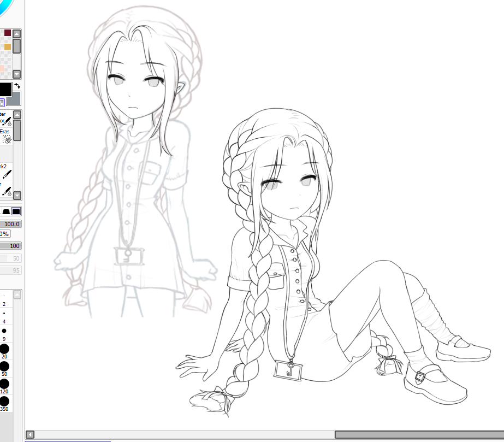Click the swatches panel scrollbar thumb
This screenshot has width=504, height=442.
(x=16, y=46)
